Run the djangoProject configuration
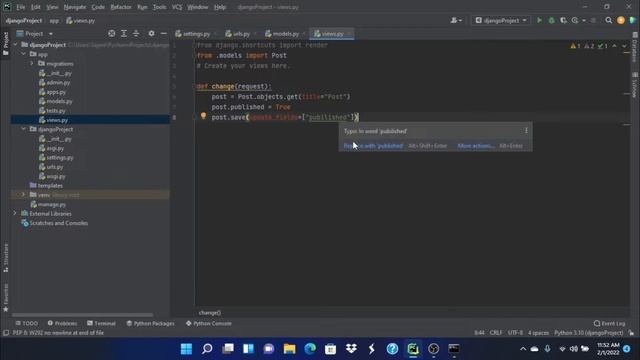This screenshot has width=640, height=360. click(x=539, y=20)
